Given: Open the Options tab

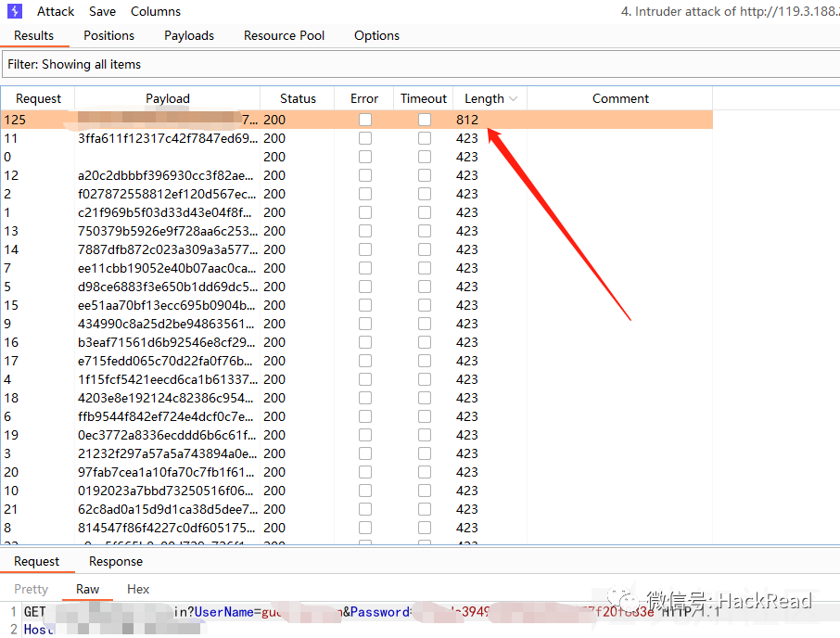Looking at the screenshot, I should pyautogui.click(x=376, y=35).
